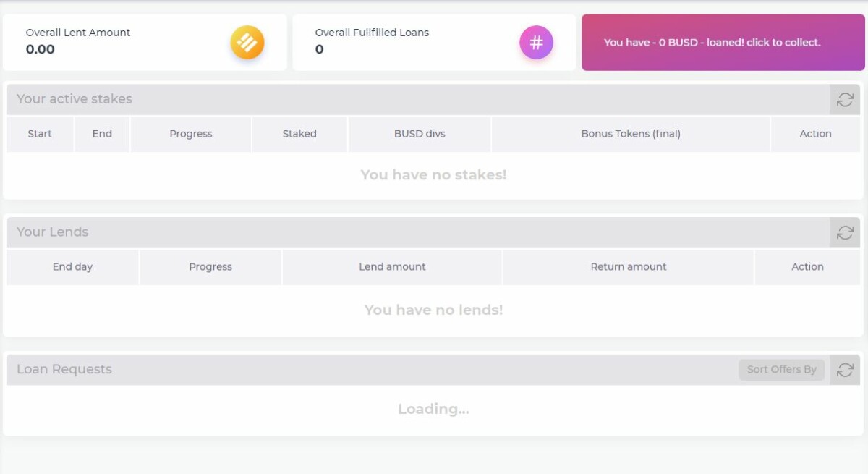
Task: Refresh the active stakes list
Action: (x=845, y=100)
